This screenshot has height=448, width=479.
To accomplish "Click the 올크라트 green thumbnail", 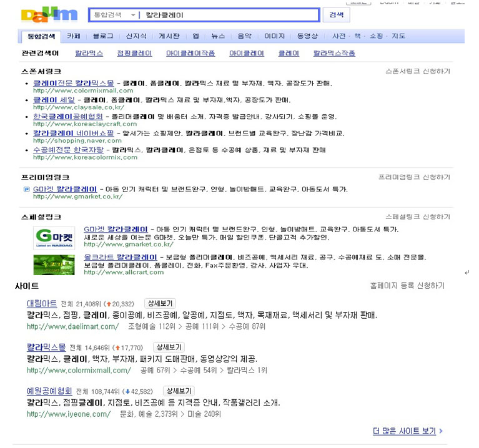I will point(54,265).
